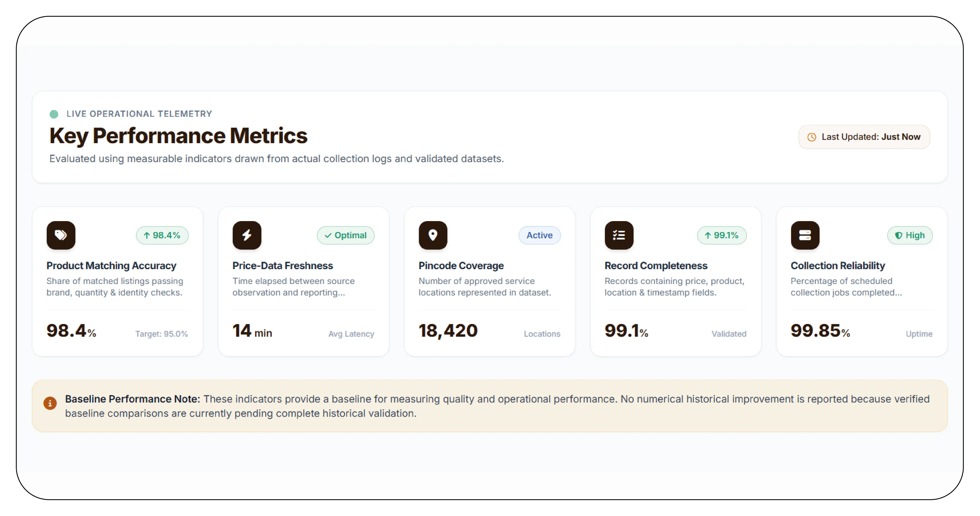This screenshot has height=516, width=980.
Task: Click the LIVE OPERATIONAL TELEMETRY label
Action: coord(139,114)
